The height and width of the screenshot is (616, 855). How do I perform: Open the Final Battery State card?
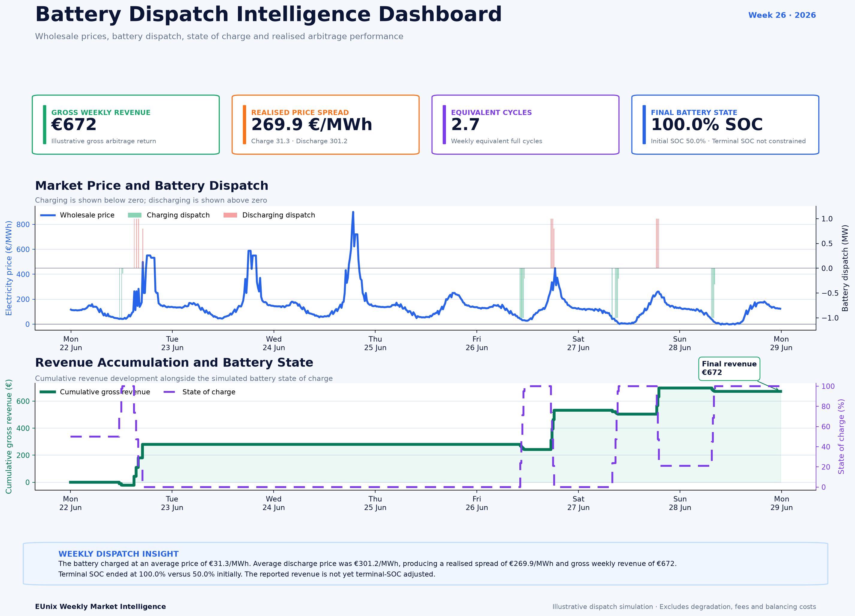pyautogui.click(x=725, y=125)
